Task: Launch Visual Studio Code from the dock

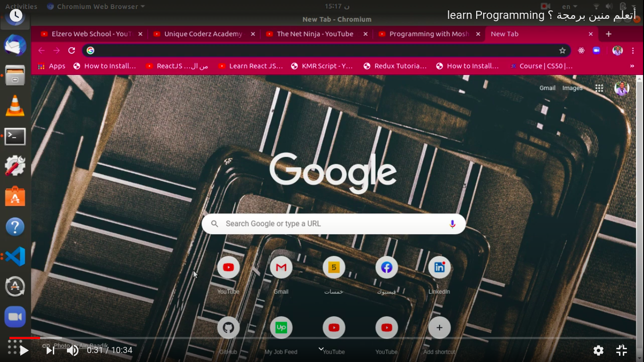Action: 15,256
